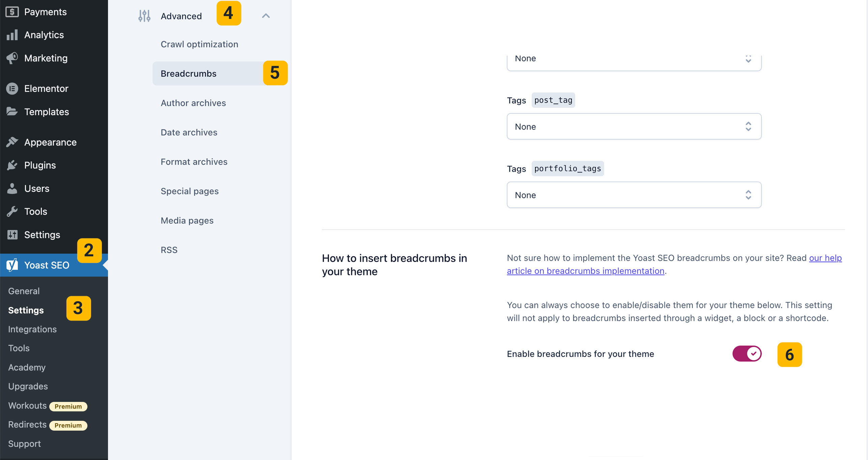Open Integrations under Yoast SEO
This screenshot has width=868, height=460.
(32, 329)
